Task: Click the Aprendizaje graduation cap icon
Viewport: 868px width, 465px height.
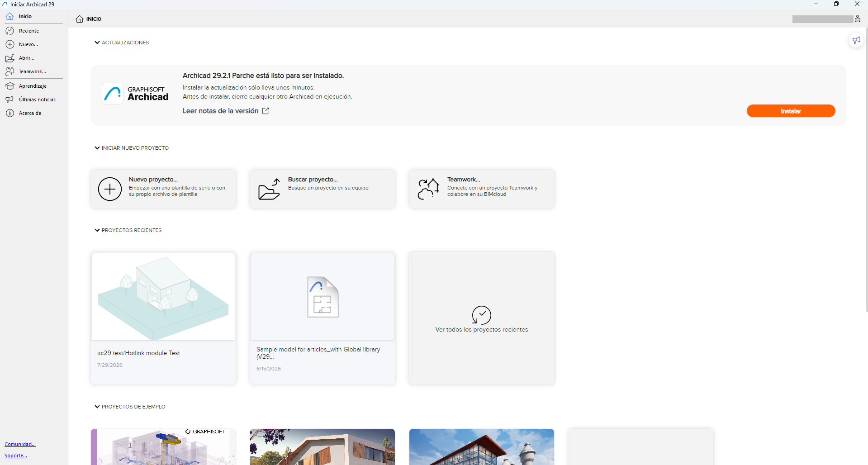Action: pyautogui.click(x=10, y=86)
